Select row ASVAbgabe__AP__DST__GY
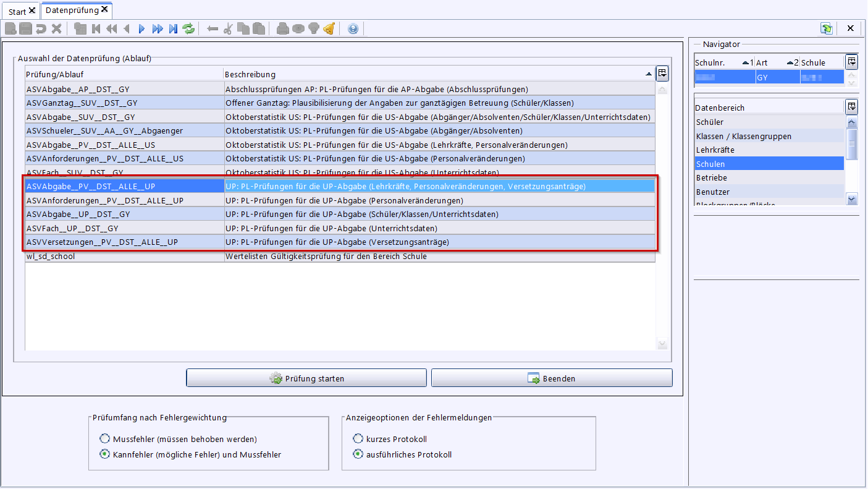Image resolution: width=868 pixels, height=489 pixels. tap(340, 89)
